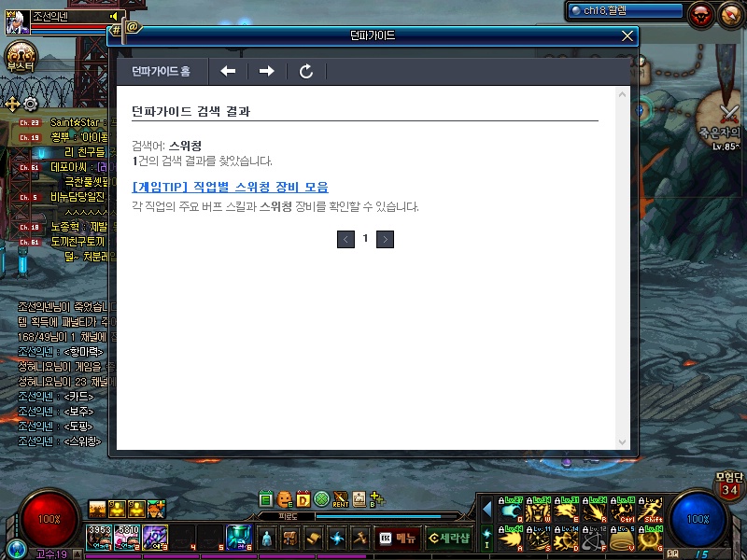
Task: Expand skill slots with the left arrow
Action: (x=486, y=509)
